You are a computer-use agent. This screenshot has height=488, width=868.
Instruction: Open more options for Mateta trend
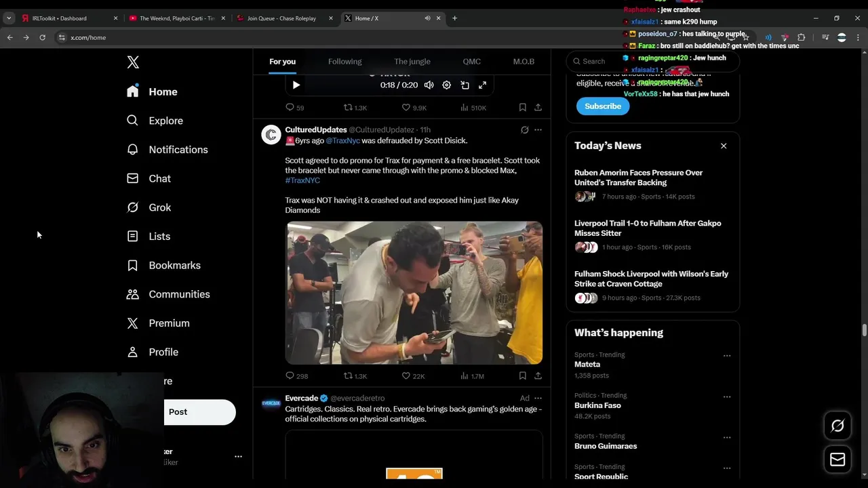point(727,355)
